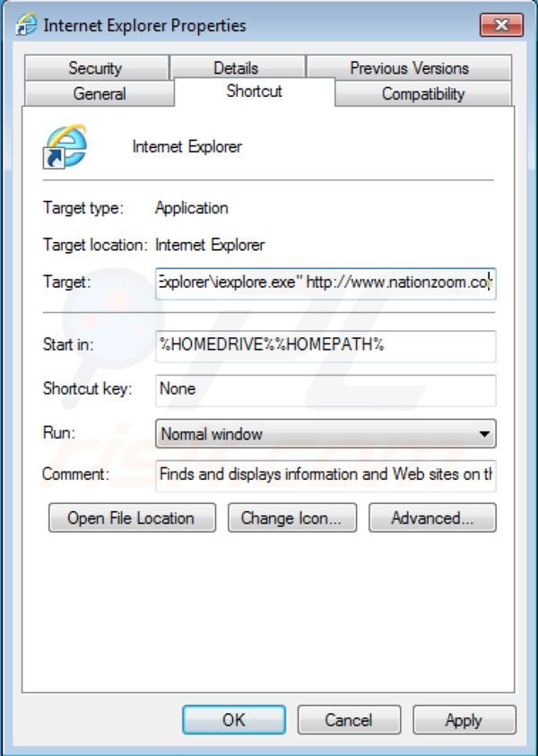Click the Internet Explorer shortcut icon
The height and width of the screenshot is (756, 538).
(x=65, y=146)
